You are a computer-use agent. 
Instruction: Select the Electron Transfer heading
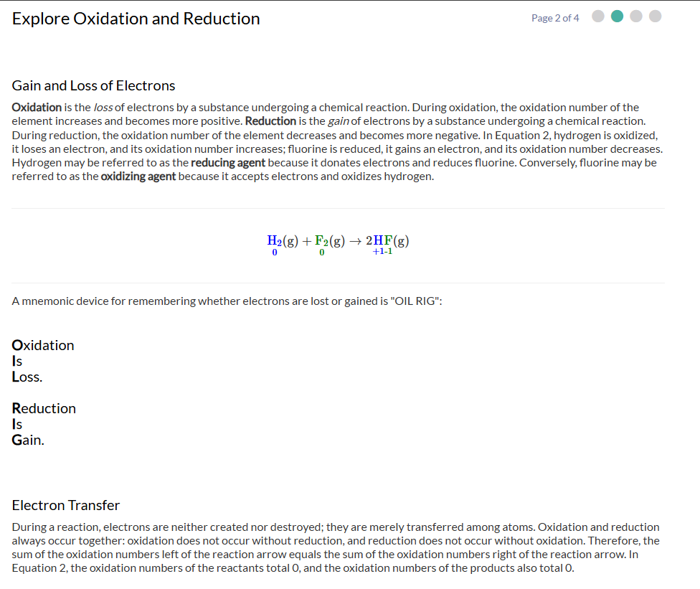click(x=66, y=505)
